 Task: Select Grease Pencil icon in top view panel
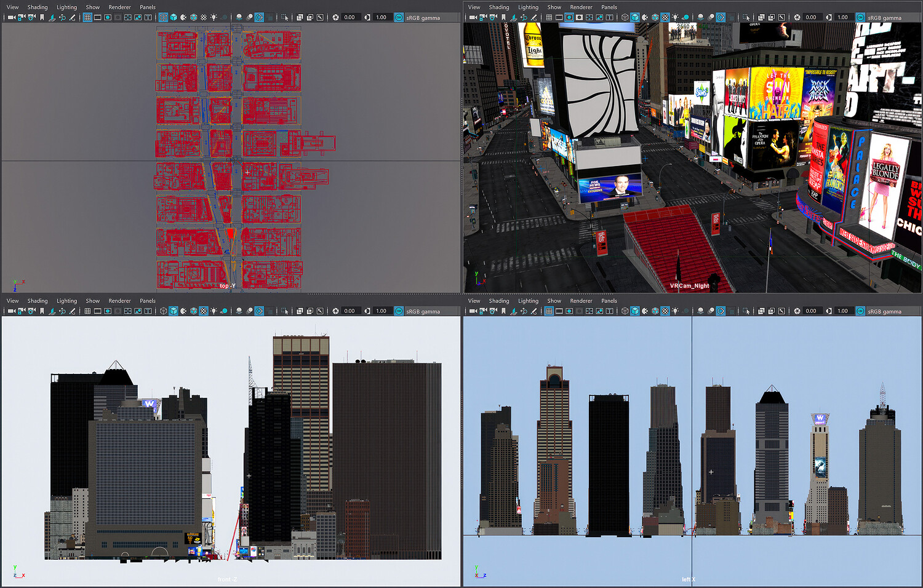(72, 17)
